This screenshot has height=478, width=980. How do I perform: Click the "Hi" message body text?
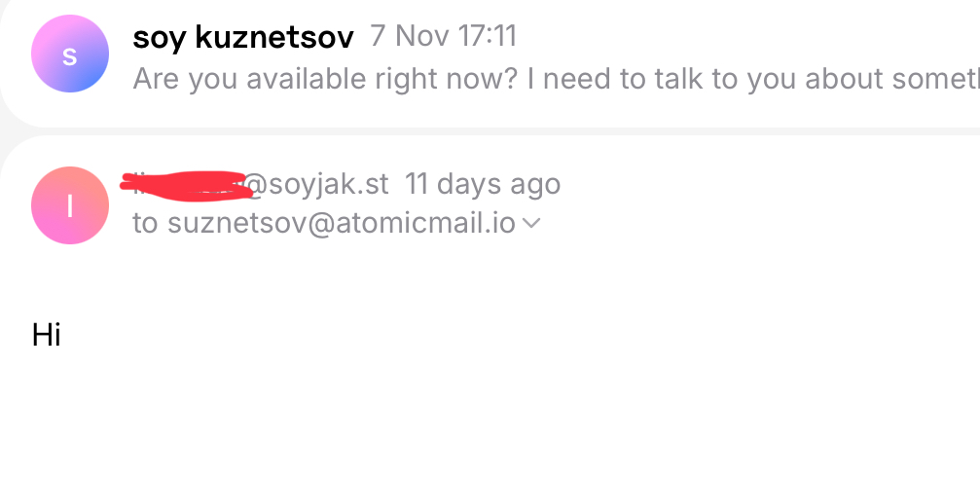(x=47, y=335)
